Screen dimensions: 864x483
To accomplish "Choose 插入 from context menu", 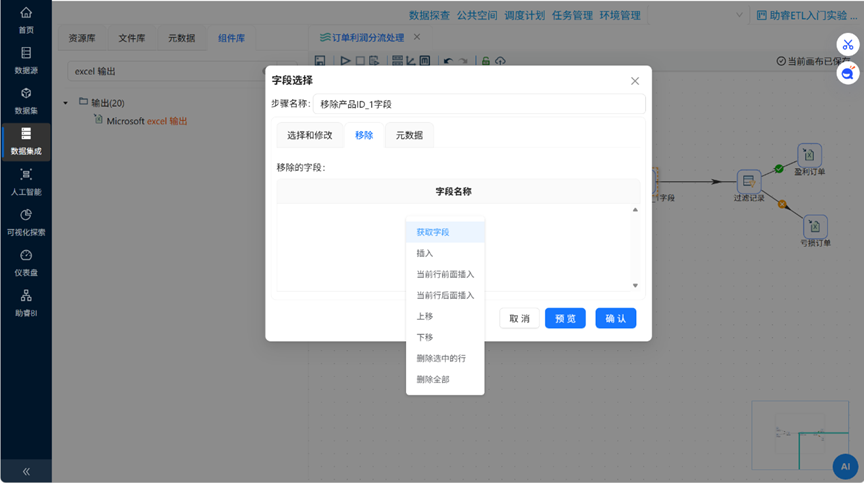I will click(445, 253).
